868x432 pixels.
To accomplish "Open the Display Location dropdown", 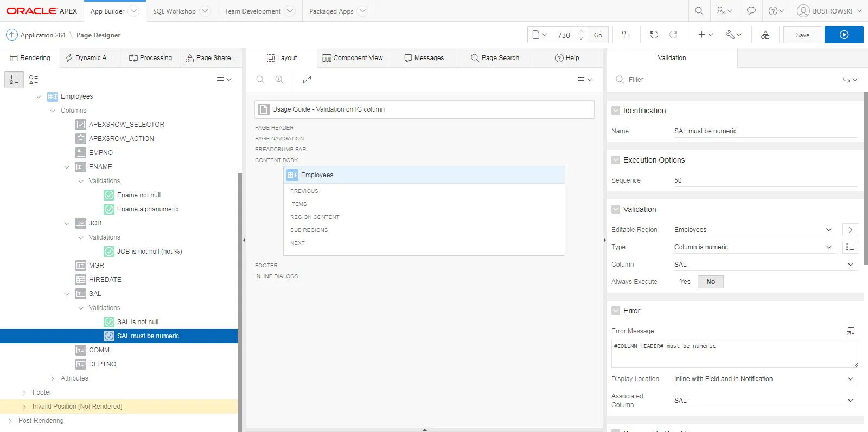I will [x=763, y=379].
